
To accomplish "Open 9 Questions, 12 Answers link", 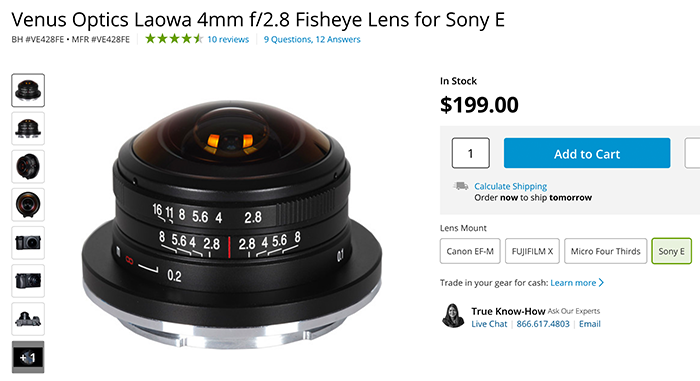I will point(312,39).
